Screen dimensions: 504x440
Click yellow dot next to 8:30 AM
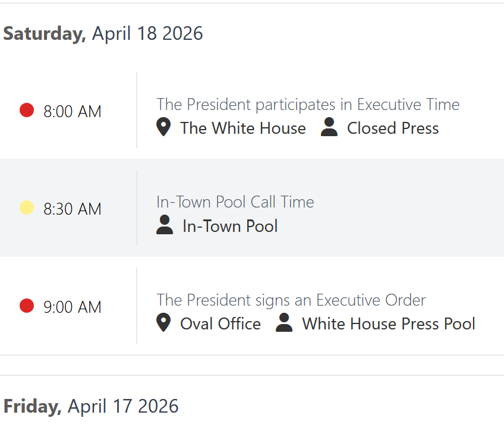pos(27,208)
